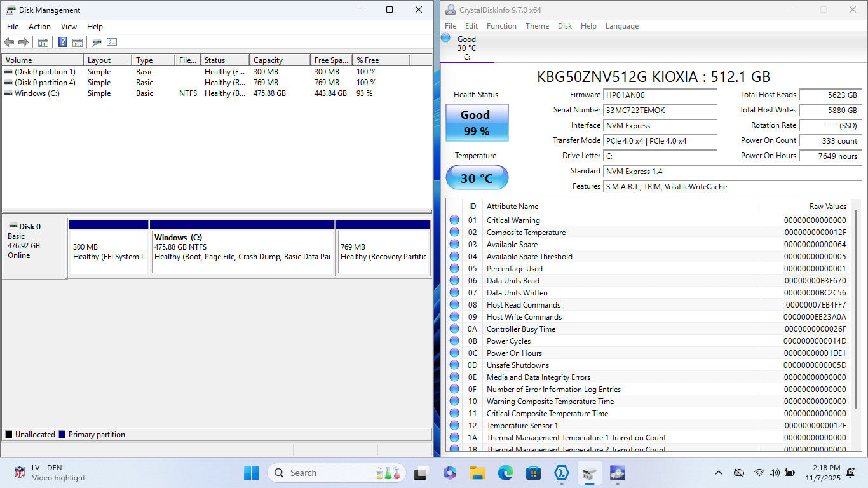Click the Good health status button
The height and width of the screenshot is (488, 868).
(x=477, y=123)
